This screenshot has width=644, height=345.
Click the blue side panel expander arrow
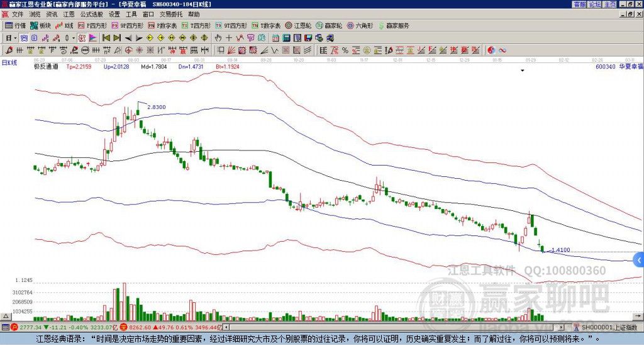tap(639, 260)
